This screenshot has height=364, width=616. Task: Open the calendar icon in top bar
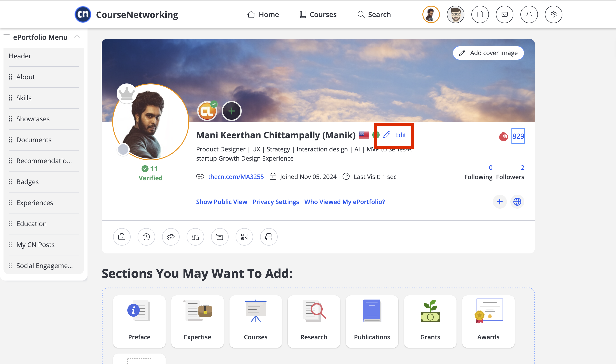[x=480, y=14]
